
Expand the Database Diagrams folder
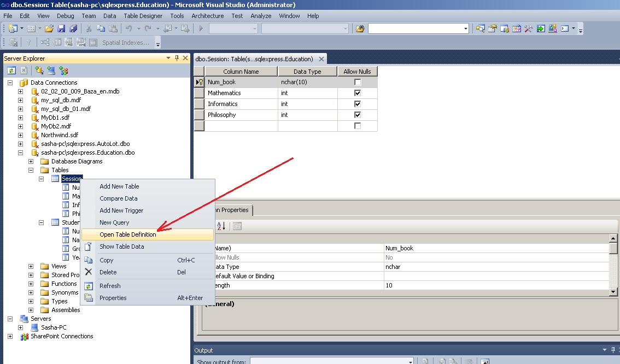point(31,161)
